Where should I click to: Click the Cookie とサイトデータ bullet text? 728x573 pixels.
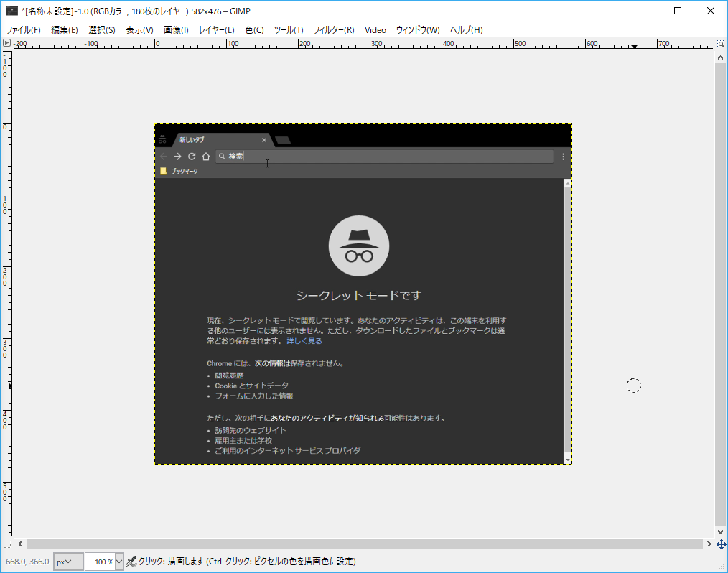point(252,386)
